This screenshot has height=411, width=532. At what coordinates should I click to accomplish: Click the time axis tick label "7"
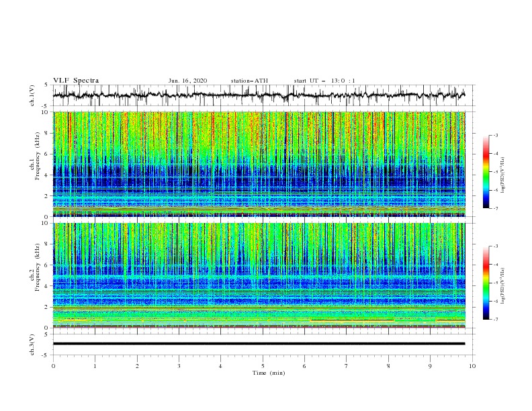pyautogui.click(x=347, y=366)
